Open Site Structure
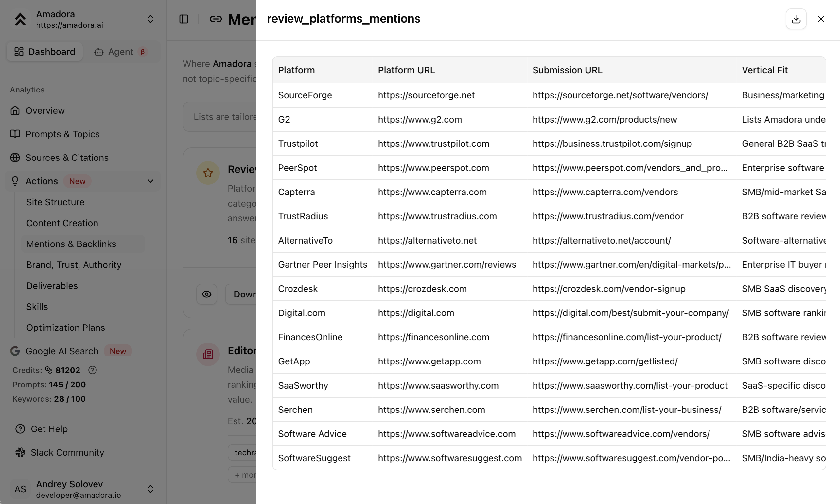Screen dimensions: 840x504 tap(55, 202)
